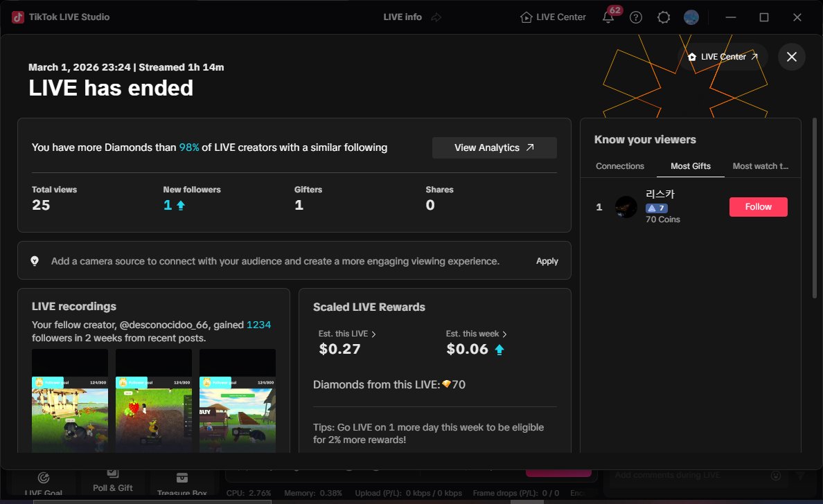Click the $0.27 estimated reward amount
This screenshot has width=823, height=504.
pos(339,349)
